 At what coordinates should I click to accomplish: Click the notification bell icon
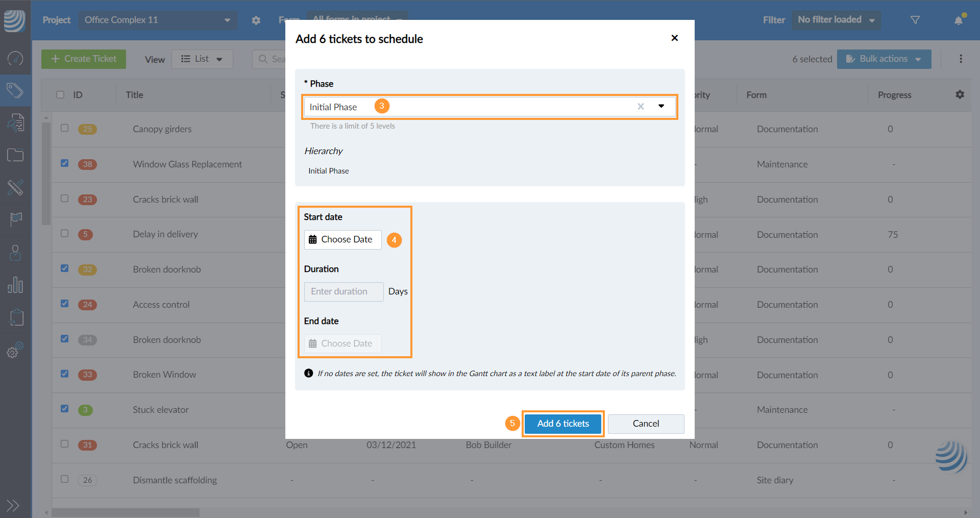point(959,20)
